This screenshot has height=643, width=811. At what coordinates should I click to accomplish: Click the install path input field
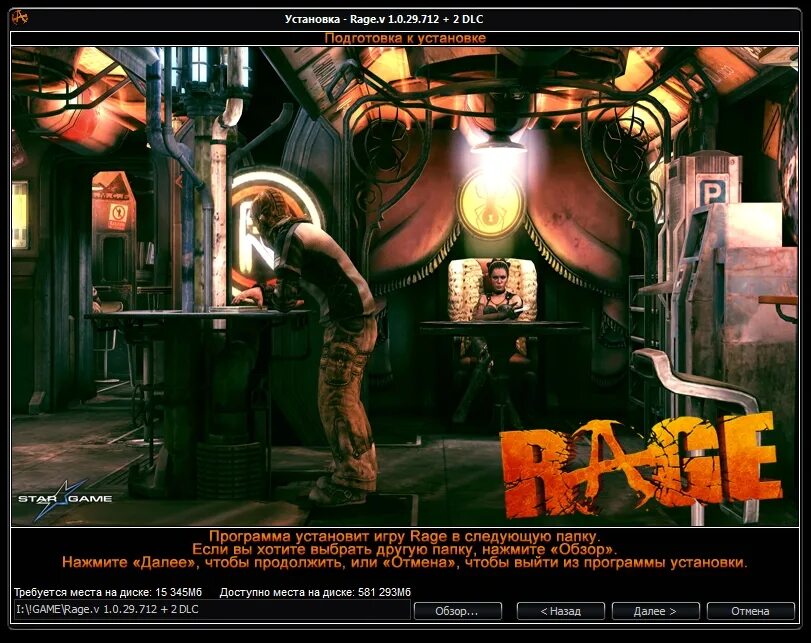(x=212, y=609)
